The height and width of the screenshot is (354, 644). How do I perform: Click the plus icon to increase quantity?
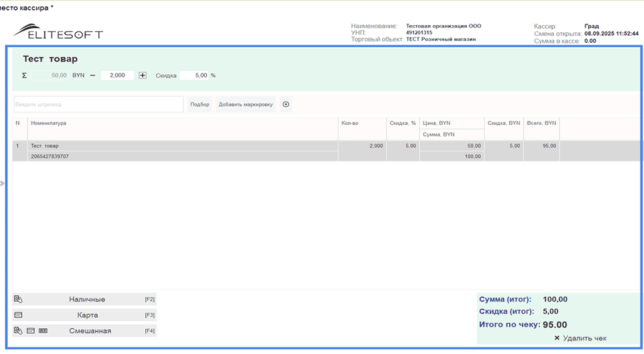142,76
